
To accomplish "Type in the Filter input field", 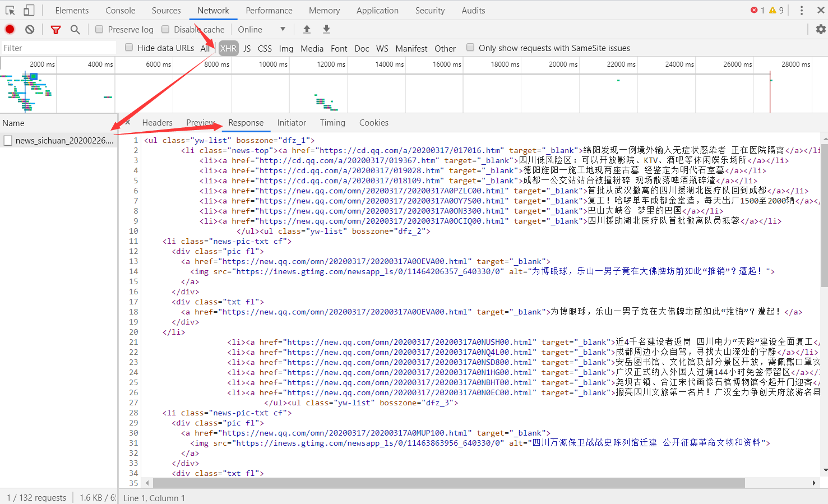I will (x=56, y=48).
